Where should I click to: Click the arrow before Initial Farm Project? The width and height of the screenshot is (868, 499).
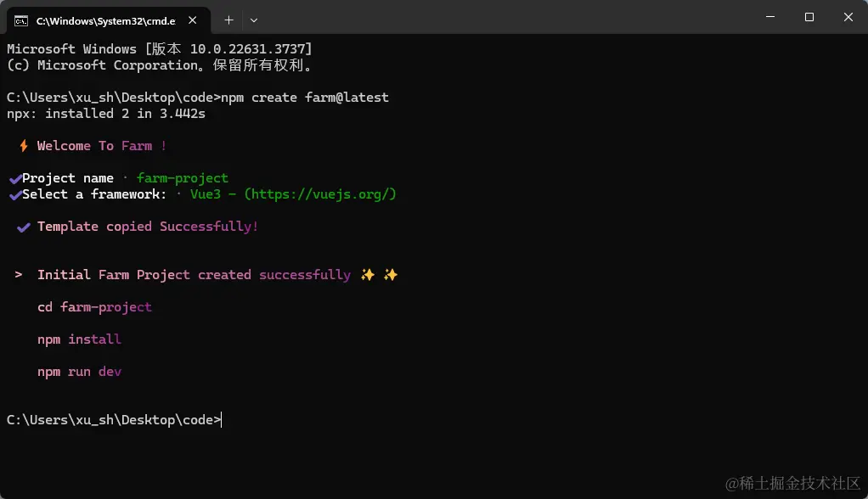[19, 274]
